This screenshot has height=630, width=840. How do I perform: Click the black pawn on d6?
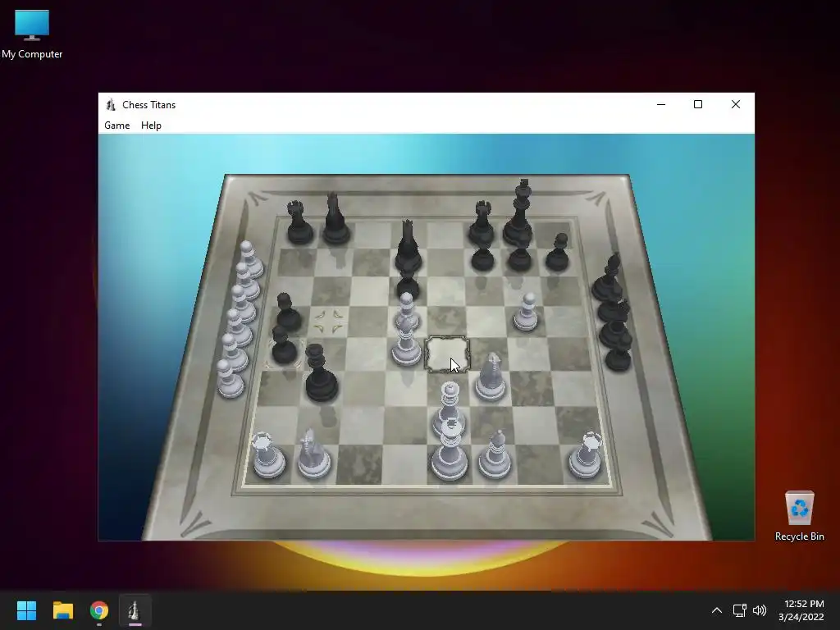tap(409, 285)
